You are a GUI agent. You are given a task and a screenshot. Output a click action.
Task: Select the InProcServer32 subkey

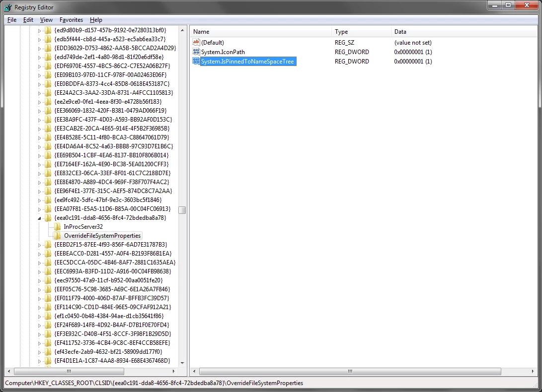pyautogui.click(x=83, y=227)
